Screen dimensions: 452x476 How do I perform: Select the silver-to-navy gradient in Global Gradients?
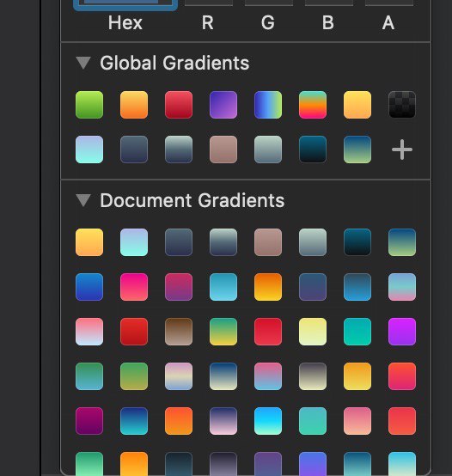click(179, 150)
